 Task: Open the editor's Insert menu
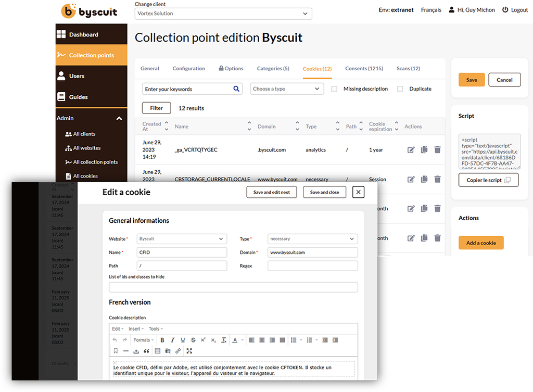click(x=136, y=329)
